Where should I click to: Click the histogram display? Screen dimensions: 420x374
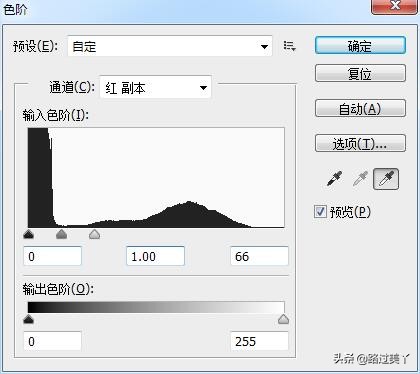click(x=156, y=178)
